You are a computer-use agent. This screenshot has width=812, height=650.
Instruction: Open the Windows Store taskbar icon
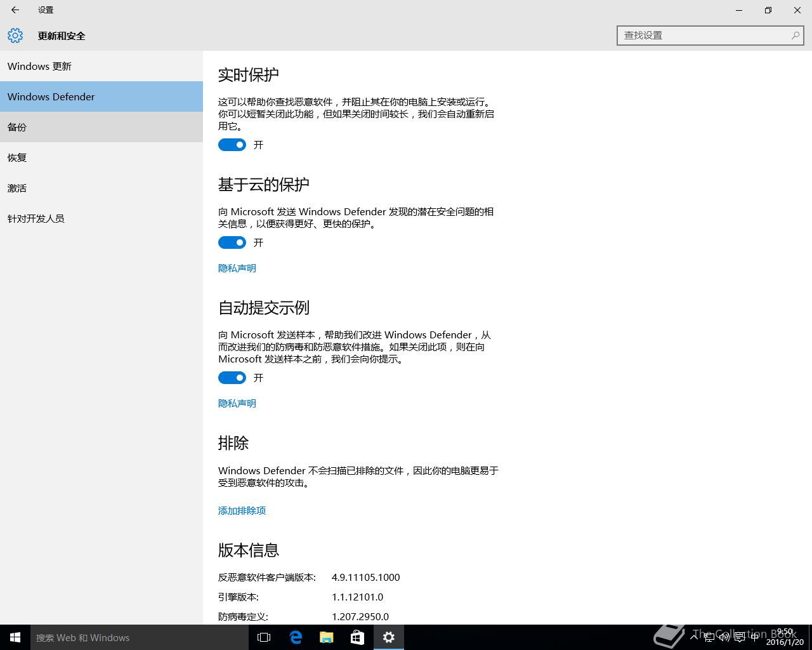[x=358, y=637]
